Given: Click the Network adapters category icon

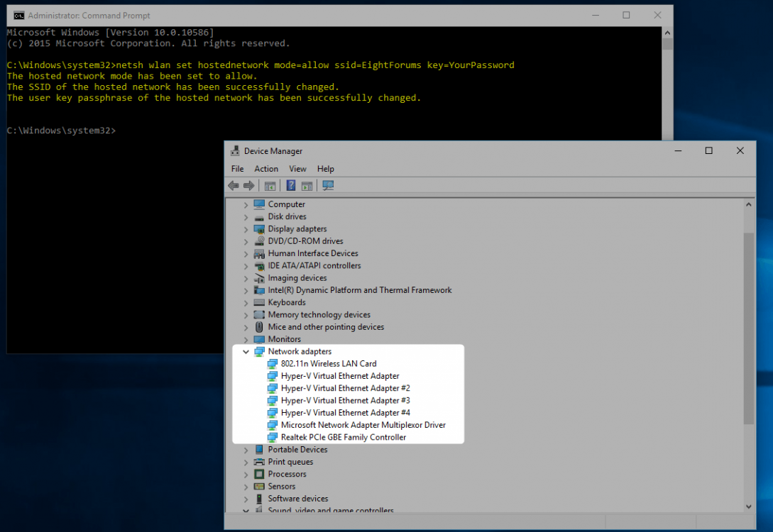Looking at the screenshot, I should [x=259, y=351].
